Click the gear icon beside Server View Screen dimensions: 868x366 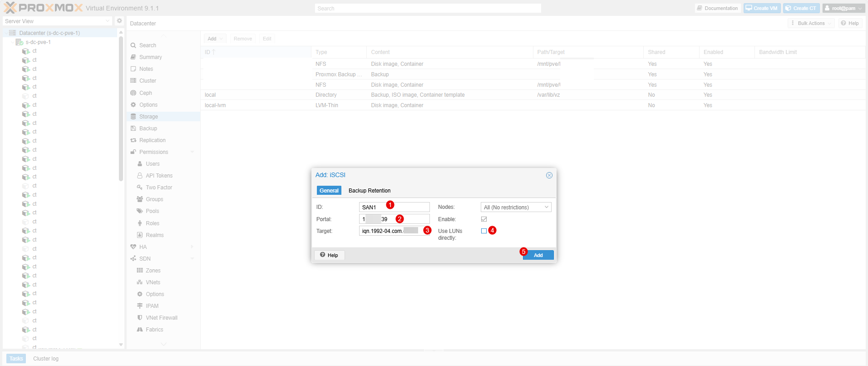(119, 21)
